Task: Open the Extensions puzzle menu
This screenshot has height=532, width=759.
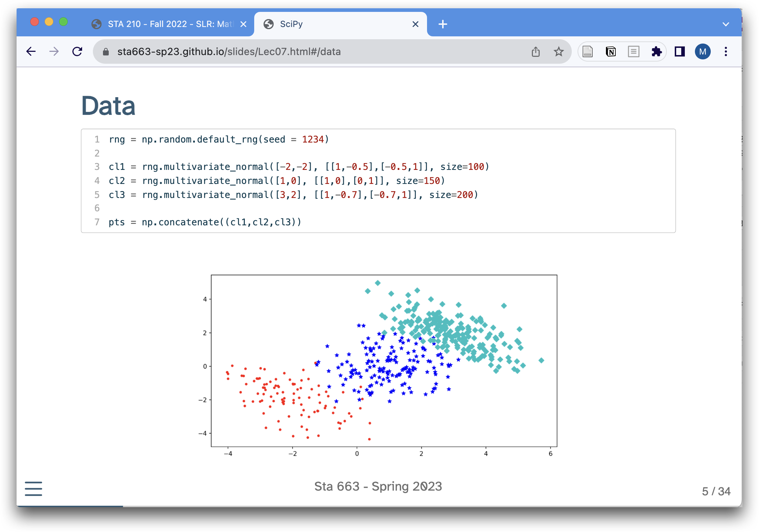Action: pos(656,52)
